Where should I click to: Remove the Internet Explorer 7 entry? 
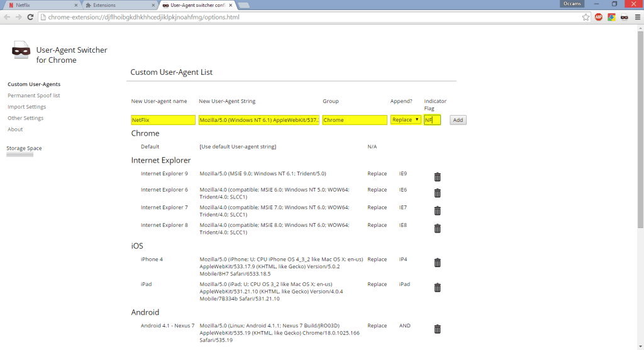point(438,211)
